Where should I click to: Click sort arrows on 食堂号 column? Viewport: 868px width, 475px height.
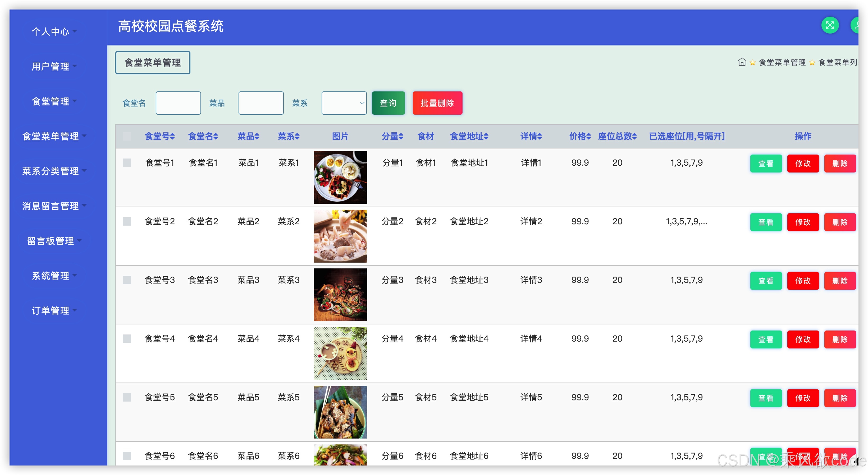pyautogui.click(x=172, y=136)
